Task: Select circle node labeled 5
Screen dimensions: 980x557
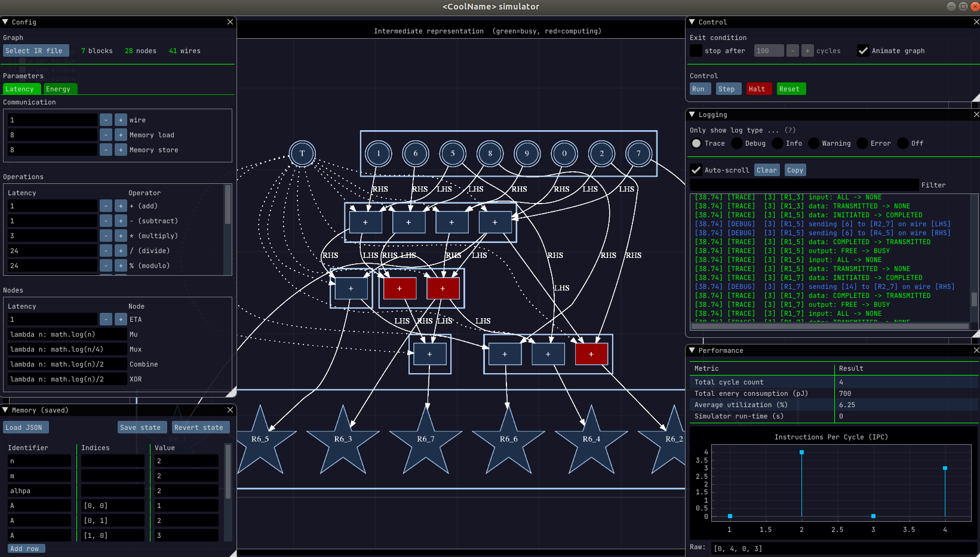Action: point(453,153)
